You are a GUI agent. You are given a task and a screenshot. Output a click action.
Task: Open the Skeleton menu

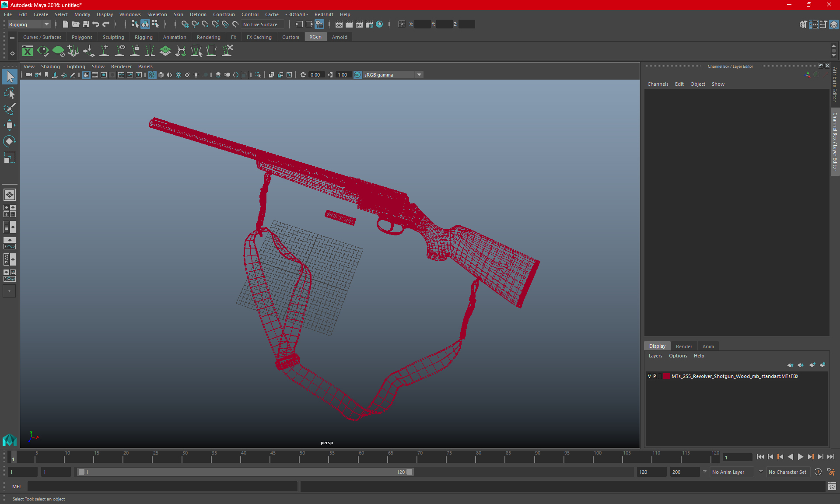[157, 14]
